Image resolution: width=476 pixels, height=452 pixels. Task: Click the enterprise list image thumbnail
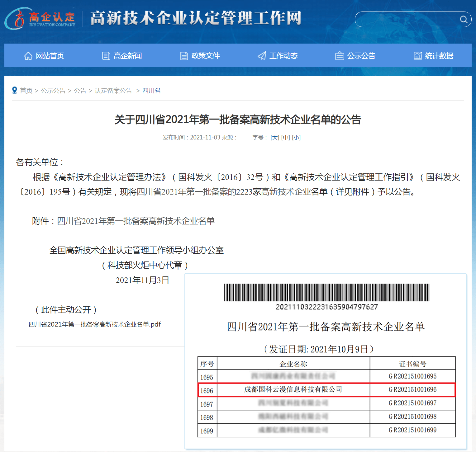326,361
